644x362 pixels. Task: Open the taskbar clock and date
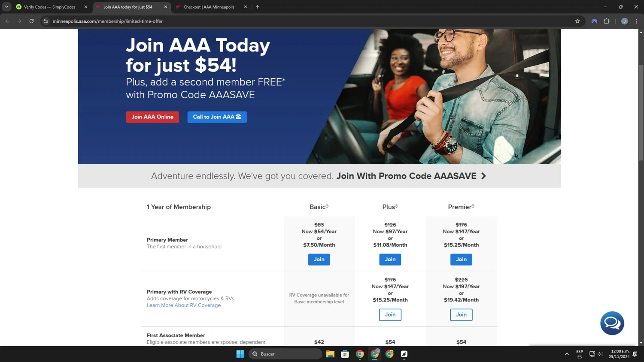click(x=619, y=354)
